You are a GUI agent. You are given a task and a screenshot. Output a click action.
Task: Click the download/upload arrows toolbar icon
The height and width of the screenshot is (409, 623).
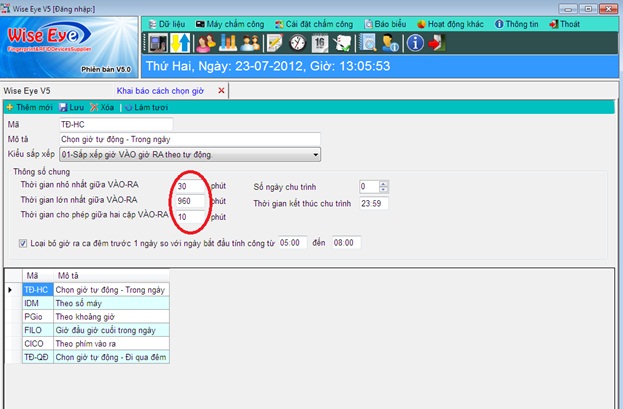180,43
